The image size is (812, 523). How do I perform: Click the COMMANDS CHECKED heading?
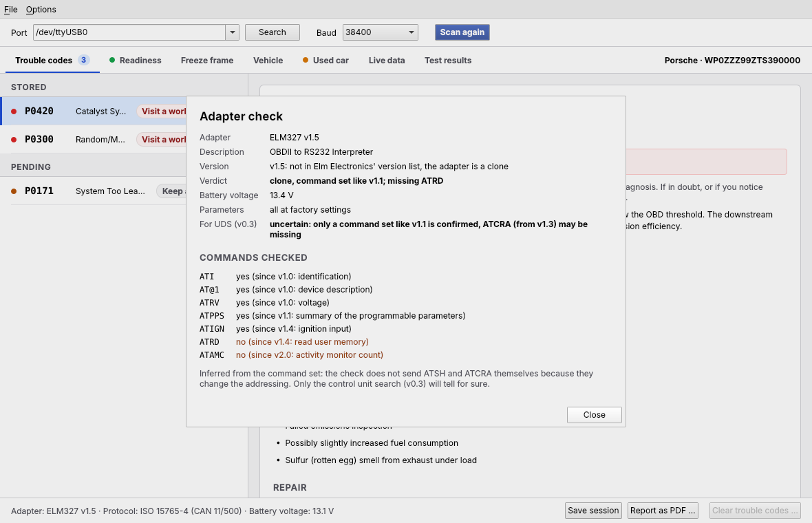click(253, 257)
